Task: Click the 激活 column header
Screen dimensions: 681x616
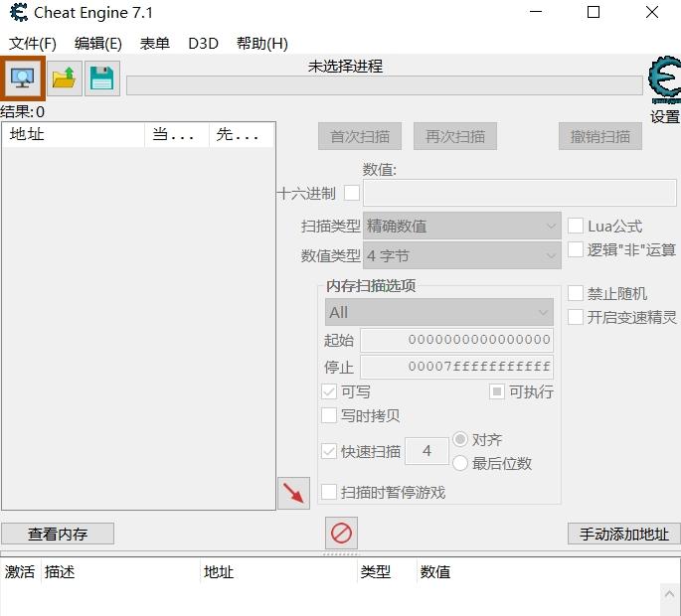Action: (20, 571)
